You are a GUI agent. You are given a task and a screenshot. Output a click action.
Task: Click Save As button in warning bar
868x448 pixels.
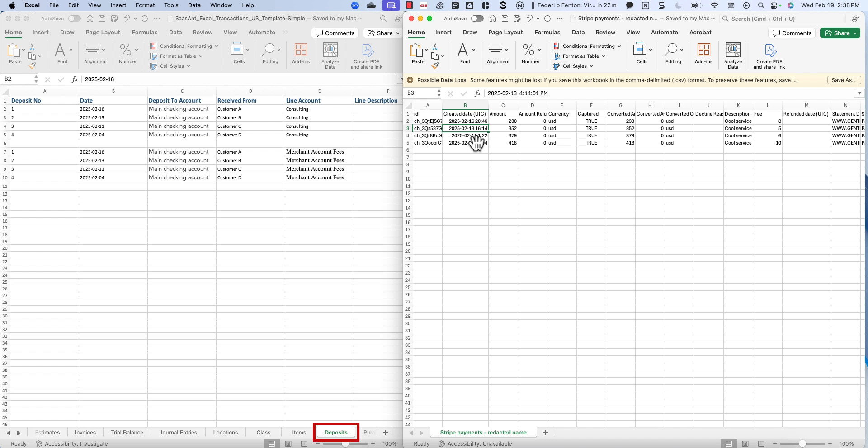coord(844,80)
